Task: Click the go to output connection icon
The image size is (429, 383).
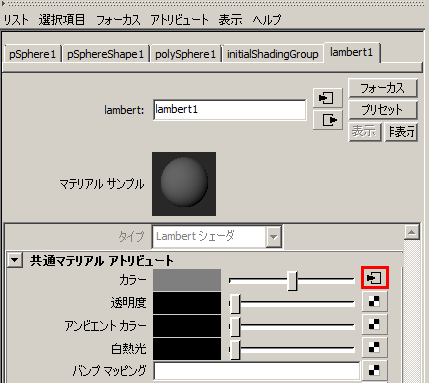Action: (327, 120)
